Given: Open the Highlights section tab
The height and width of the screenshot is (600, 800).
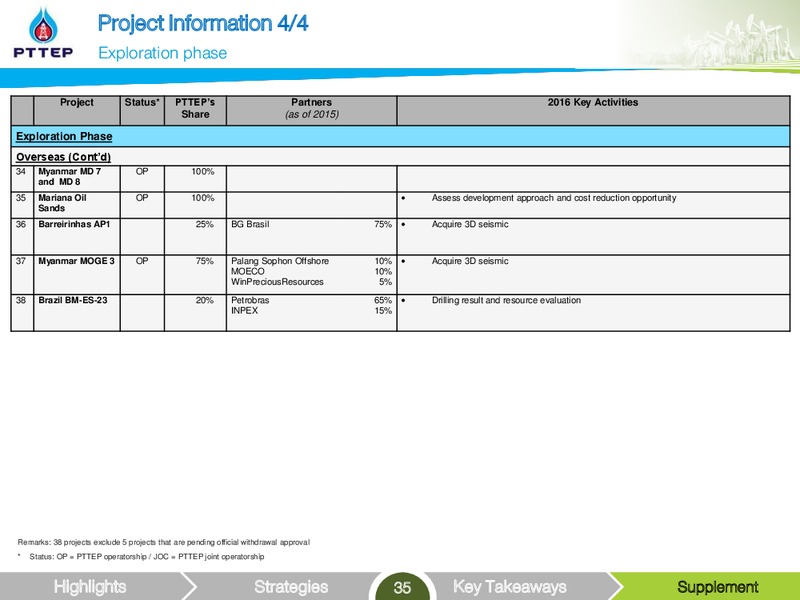Looking at the screenshot, I should pos(90,586).
